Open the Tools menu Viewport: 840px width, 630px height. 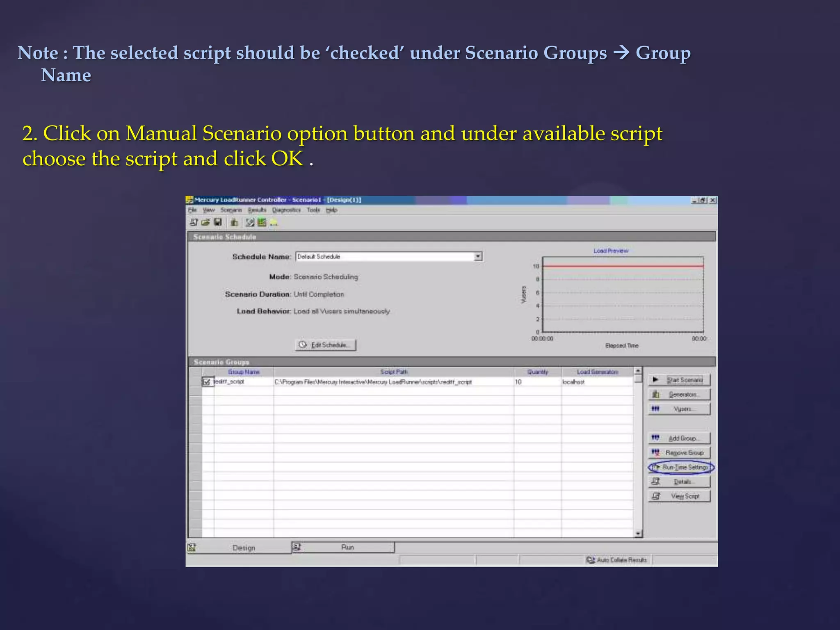313,210
